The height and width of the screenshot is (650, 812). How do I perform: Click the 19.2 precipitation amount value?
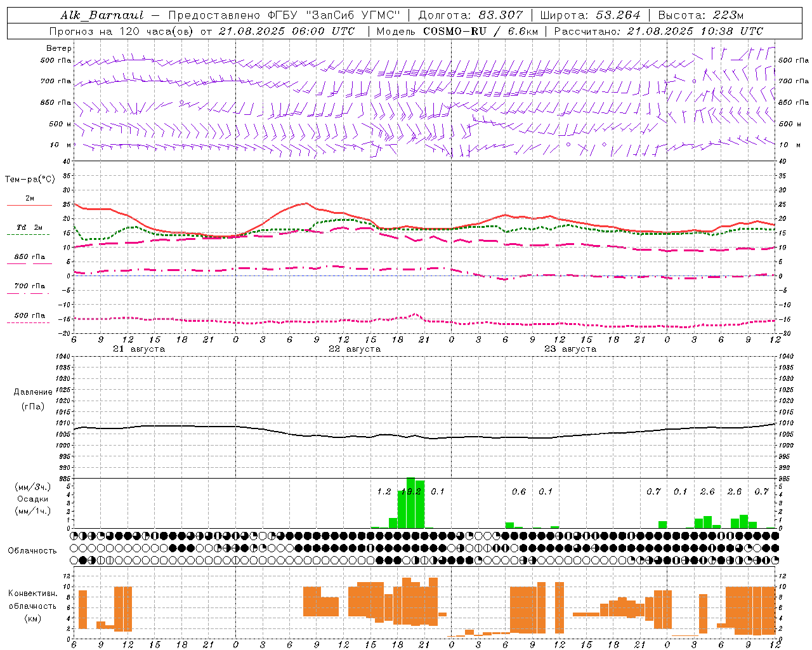pos(411,492)
